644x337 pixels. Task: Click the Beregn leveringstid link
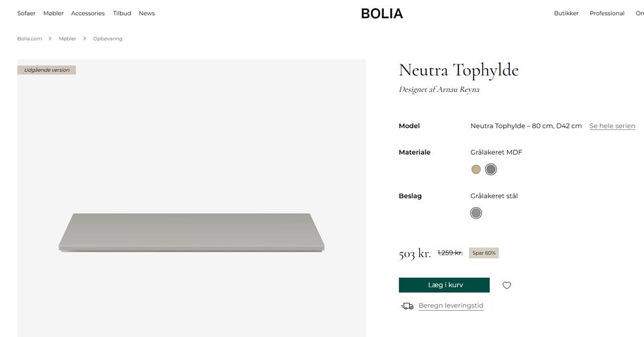coord(451,306)
